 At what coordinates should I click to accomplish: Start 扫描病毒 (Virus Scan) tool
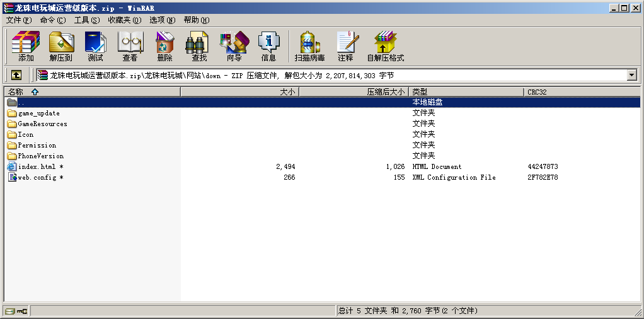(309, 47)
